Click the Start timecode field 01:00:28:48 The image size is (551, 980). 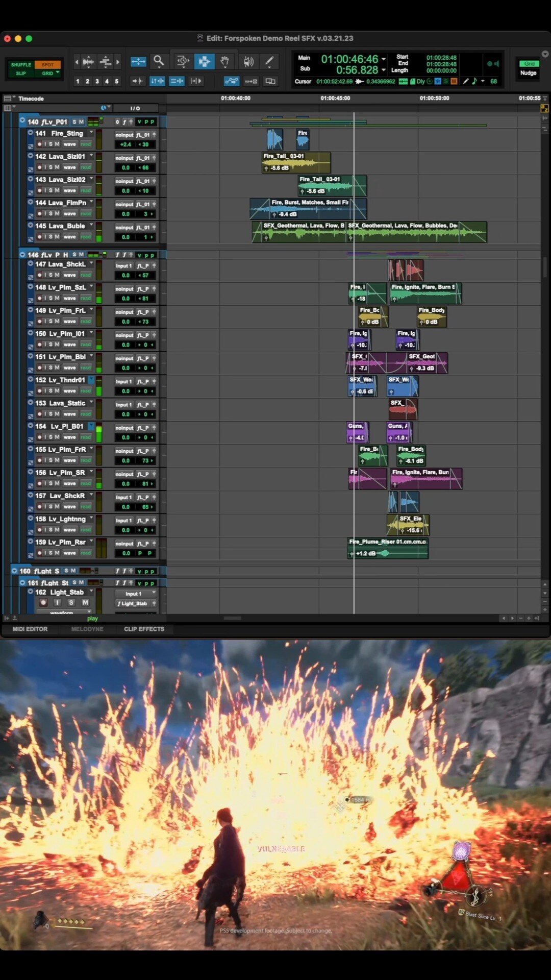coord(441,58)
